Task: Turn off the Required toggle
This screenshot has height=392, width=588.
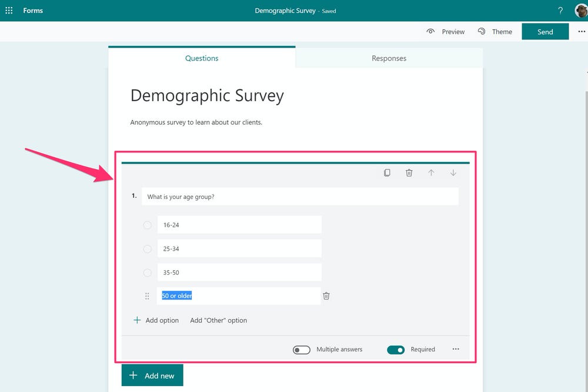Action: 396,349
